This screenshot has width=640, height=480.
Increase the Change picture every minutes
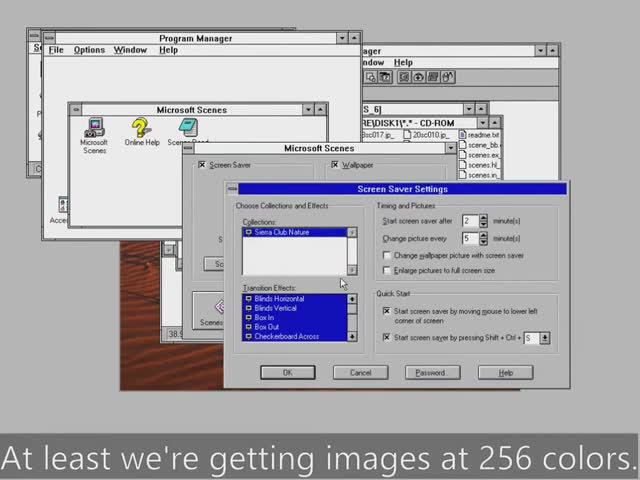coord(484,235)
